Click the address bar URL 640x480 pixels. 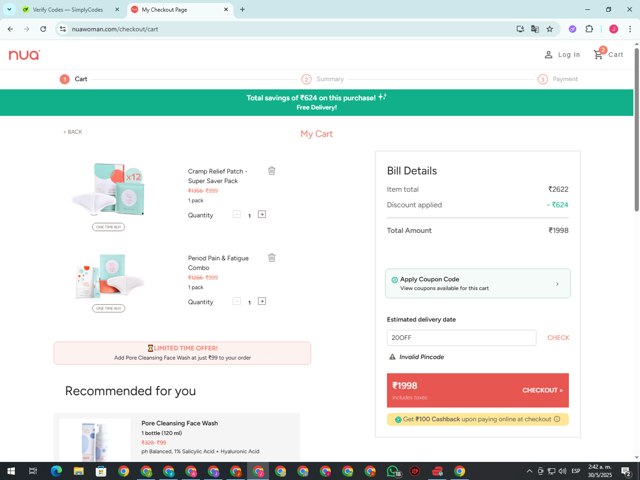[x=115, y=29]
